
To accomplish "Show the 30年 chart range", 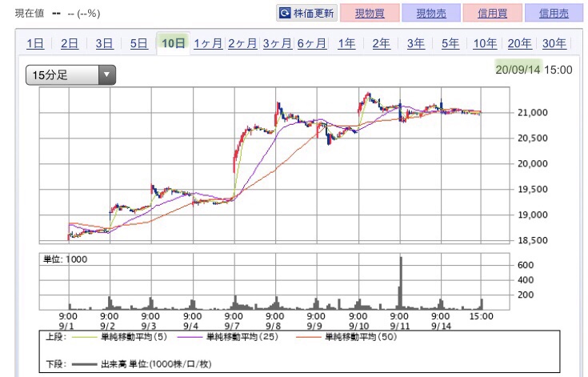I will (554, 43).
